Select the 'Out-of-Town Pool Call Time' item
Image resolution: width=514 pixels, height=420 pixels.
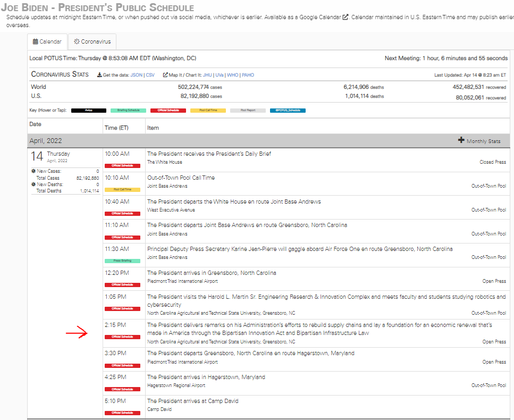tap(181, 178)
